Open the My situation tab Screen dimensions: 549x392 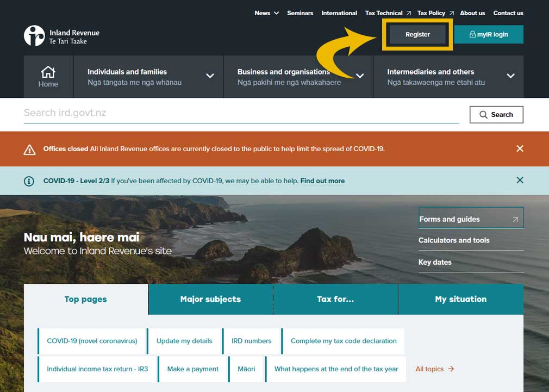point(461,299)
